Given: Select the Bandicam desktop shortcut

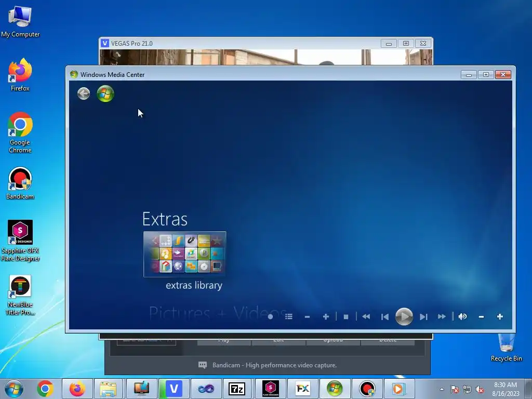Looking at the screenshot, I should (x=20, y=183).
